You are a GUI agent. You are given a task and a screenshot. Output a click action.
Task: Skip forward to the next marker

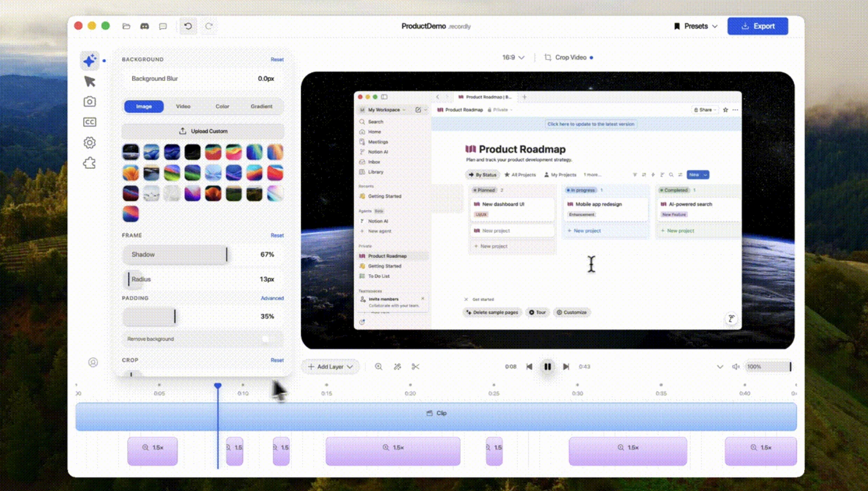[x=566, y=366]
